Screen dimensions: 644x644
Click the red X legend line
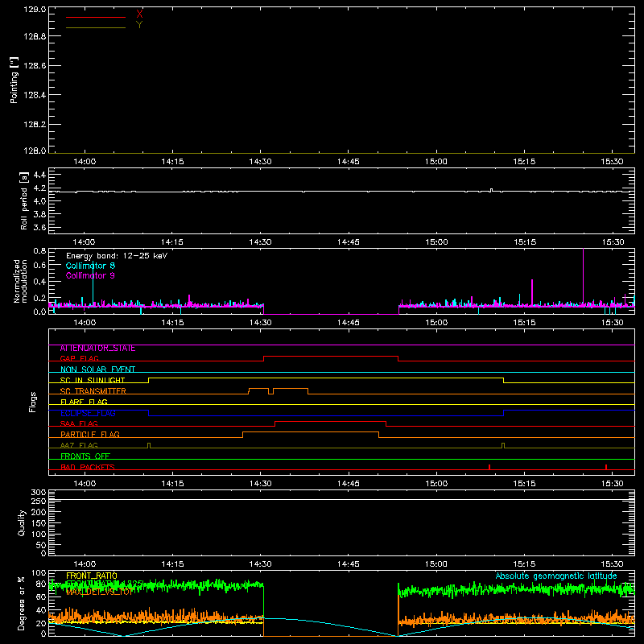coord(96,17)
